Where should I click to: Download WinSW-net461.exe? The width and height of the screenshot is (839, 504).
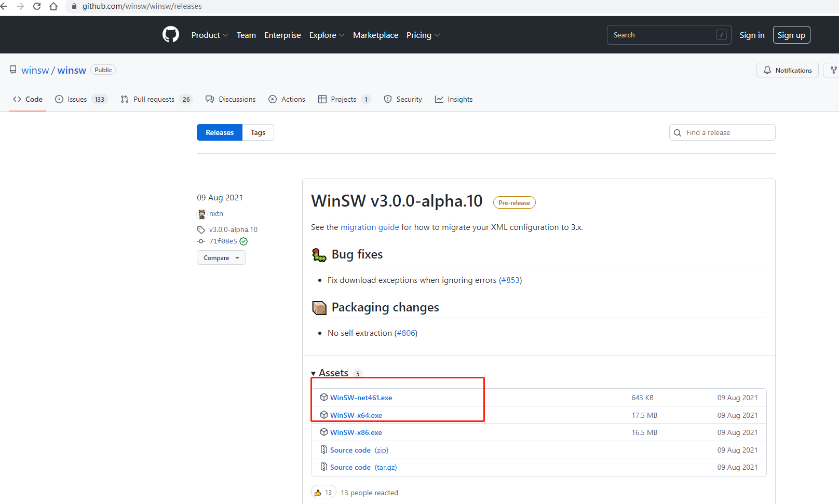[x=361, y=398]
